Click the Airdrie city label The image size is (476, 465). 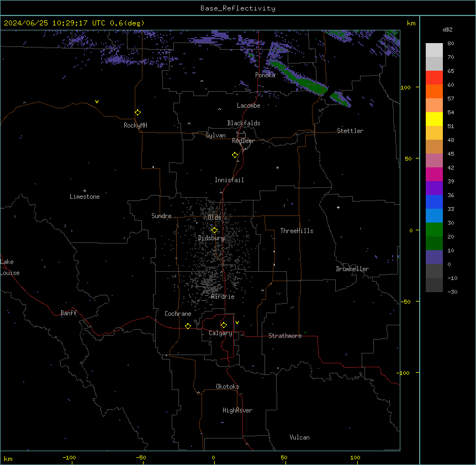[223, 297]
